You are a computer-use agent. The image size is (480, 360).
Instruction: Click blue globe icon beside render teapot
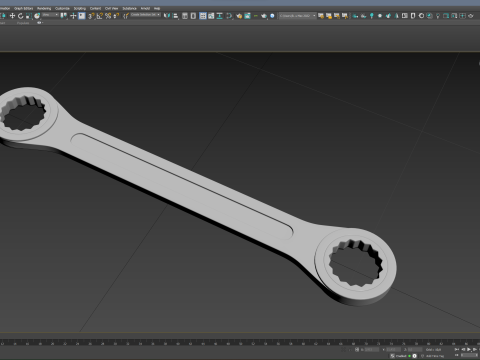click(x=272, y=16)
